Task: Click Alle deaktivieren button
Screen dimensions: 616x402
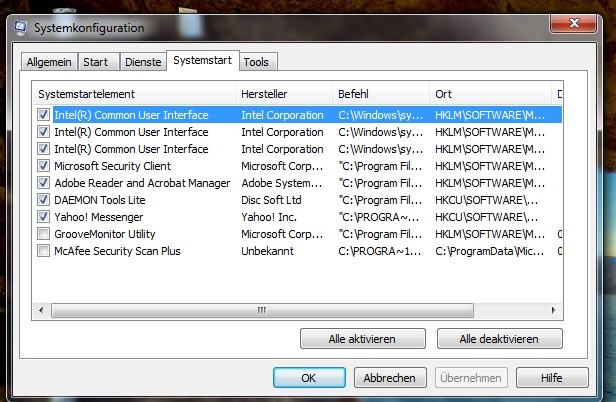Action: (x=499, y=339)
